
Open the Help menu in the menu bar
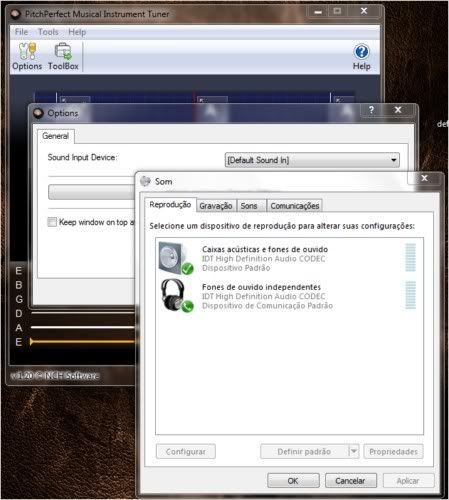pyautogui.click(x=77, y=32)
